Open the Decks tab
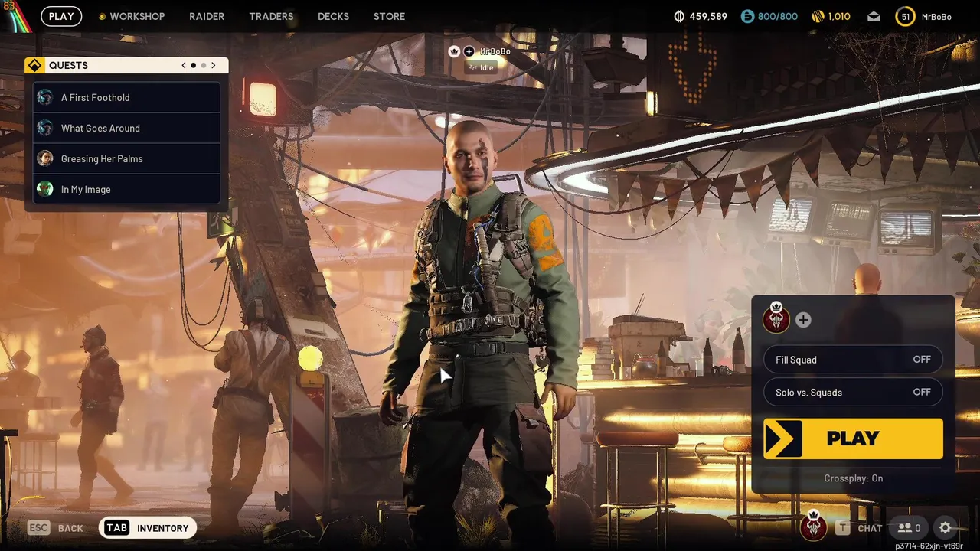The image size is (980, 551). [333, 16]
